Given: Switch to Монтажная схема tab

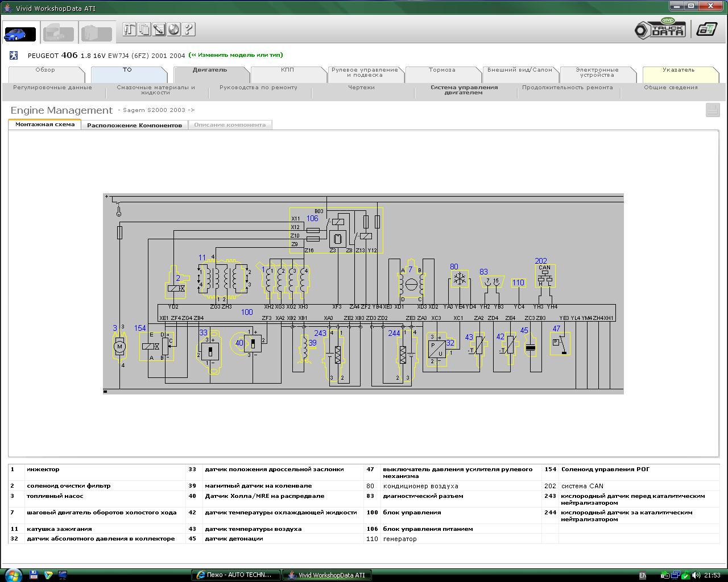Looking at the screenshot, I should pyautogui.click(x=45, y=124).
